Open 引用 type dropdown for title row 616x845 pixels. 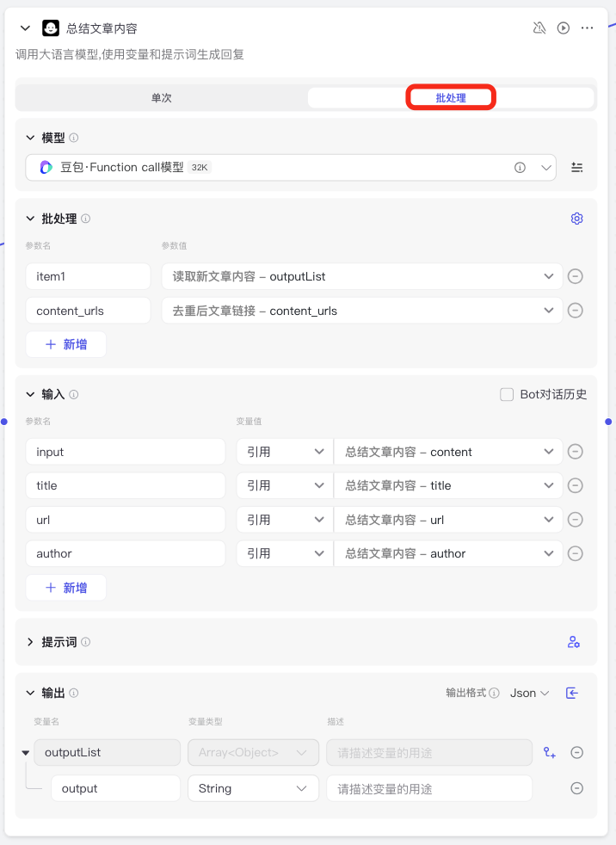click(285, 485)
